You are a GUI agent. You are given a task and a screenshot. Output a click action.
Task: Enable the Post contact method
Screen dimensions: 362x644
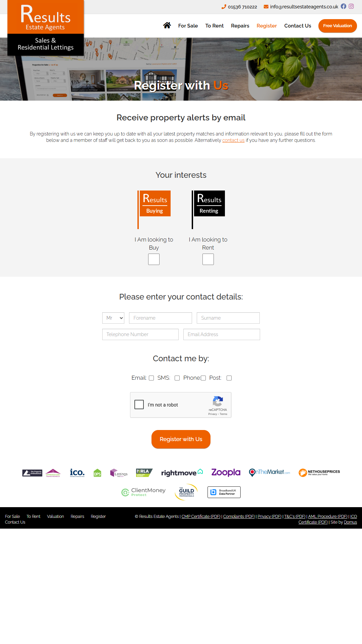pyautogui.click(x=229, y=378)
